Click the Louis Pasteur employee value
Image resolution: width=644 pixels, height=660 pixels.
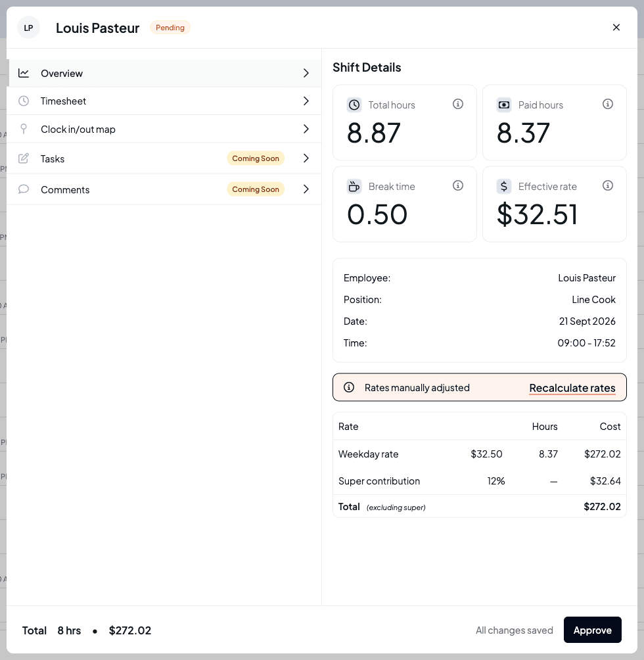click(587, 278)
